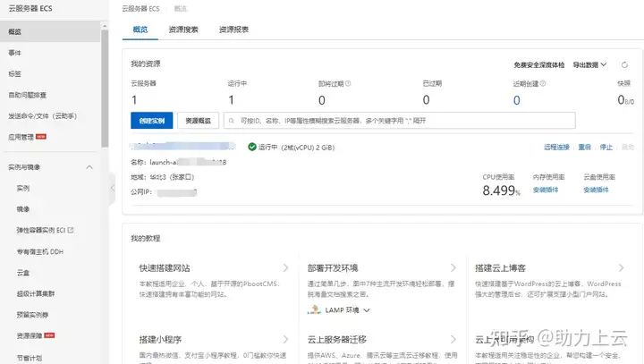Click the 近期创建 count 0

pos(517,100)
